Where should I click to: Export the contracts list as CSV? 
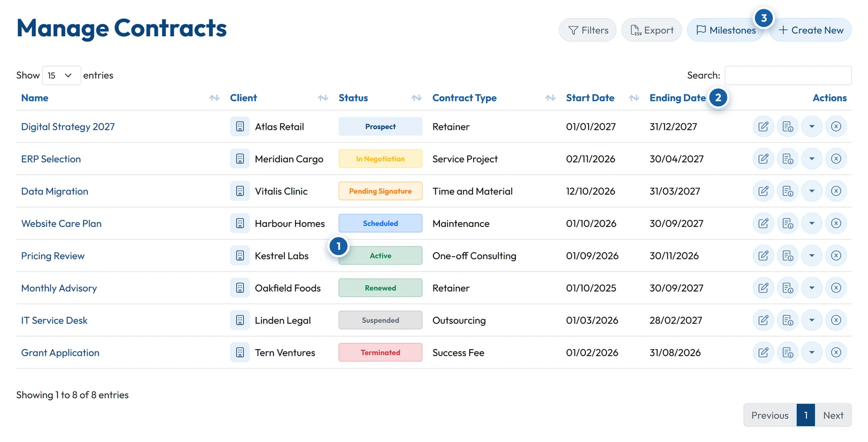click(652, 30)
